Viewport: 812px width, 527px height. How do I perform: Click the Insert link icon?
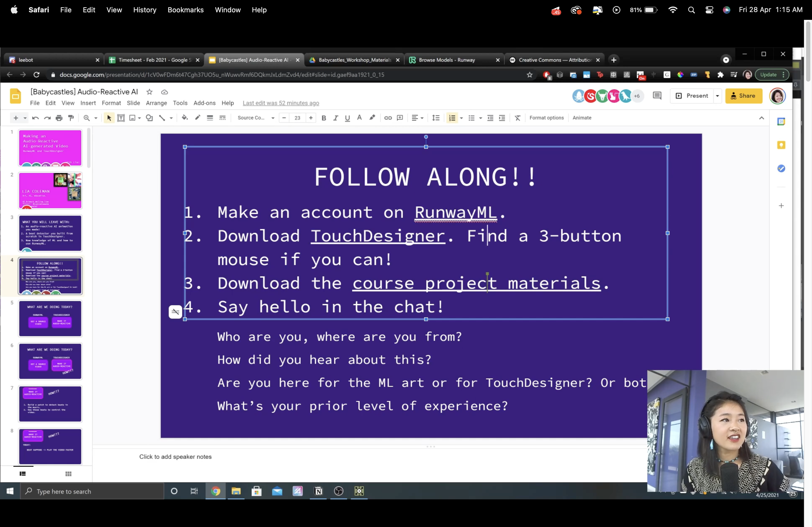(388, 118)
